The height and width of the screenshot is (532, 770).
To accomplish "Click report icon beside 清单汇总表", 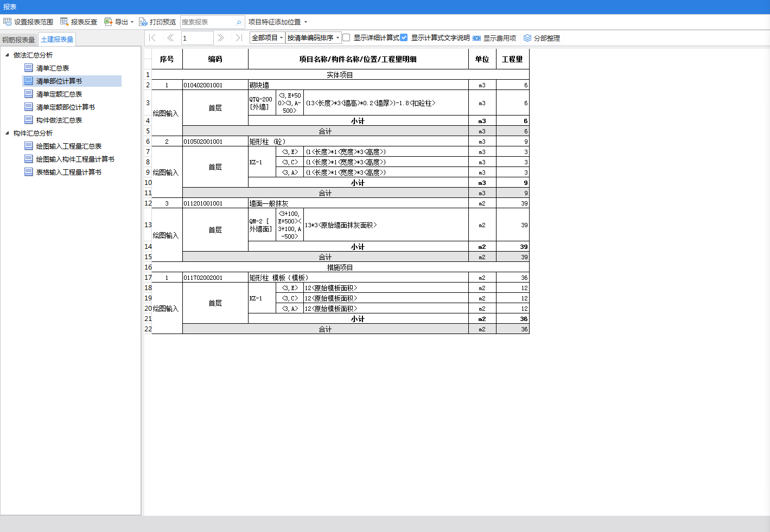I will click(x=29, y=68).
